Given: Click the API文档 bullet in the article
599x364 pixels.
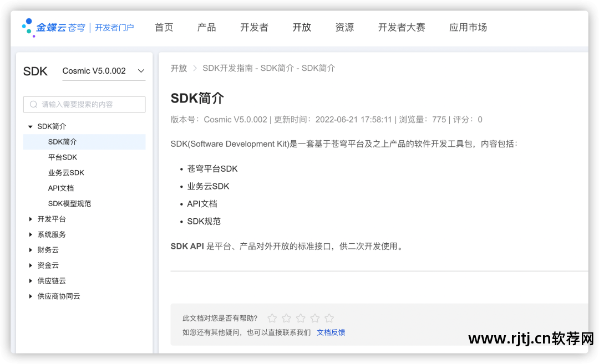Looking at the screenshot, I should (202, 204).
